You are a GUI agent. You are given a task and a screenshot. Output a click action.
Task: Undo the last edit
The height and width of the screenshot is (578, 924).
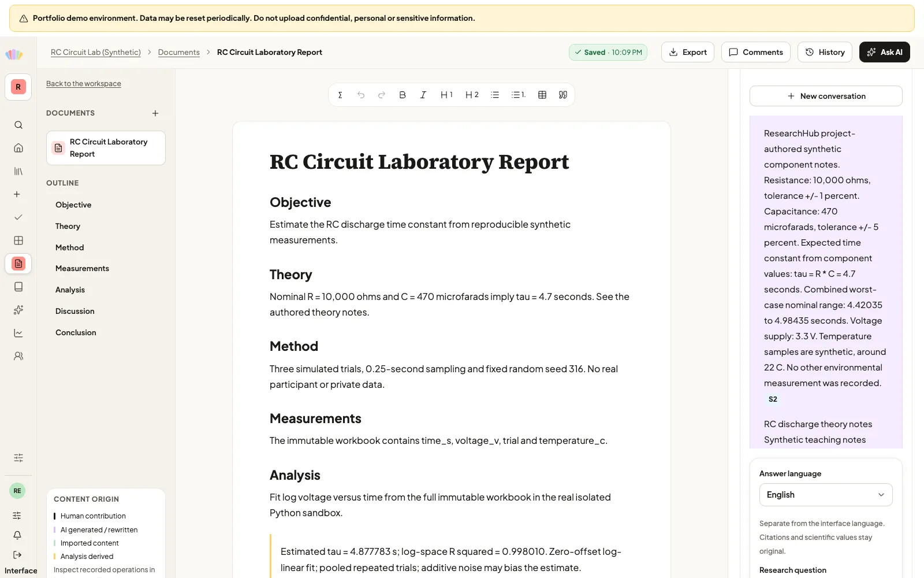(x=361, y=95)
